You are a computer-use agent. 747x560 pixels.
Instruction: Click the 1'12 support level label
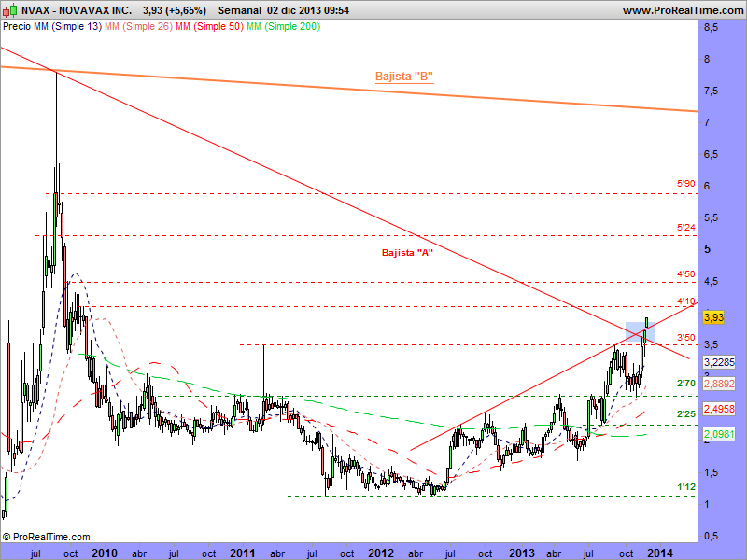coord(686,487)
